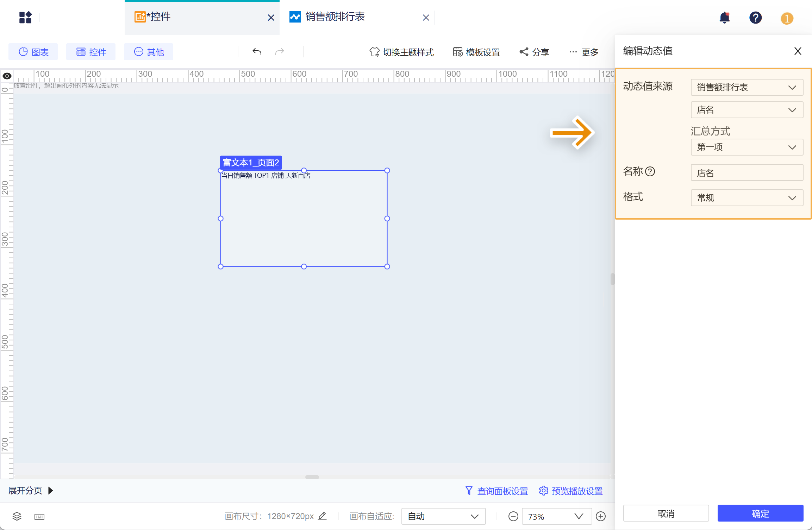
Task: Open the notification bell
Action: click(725, 18)
